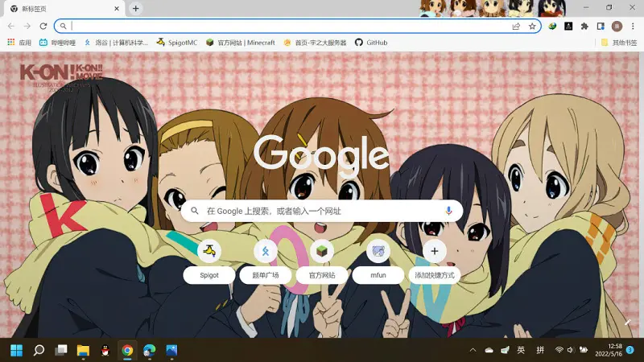Open the Wi-Fi network tray icon
This screenshot has width=644, height=362.
click(559, 350)
